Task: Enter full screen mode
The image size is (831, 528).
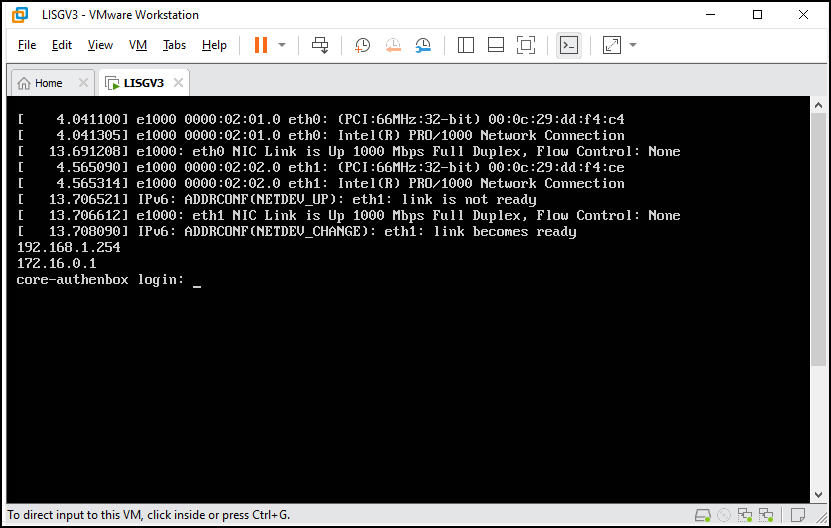Action: tap(526, 45)
